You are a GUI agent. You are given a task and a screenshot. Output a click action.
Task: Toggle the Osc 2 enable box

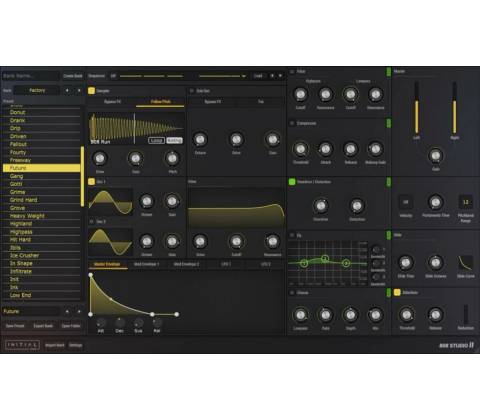[92, 221]
